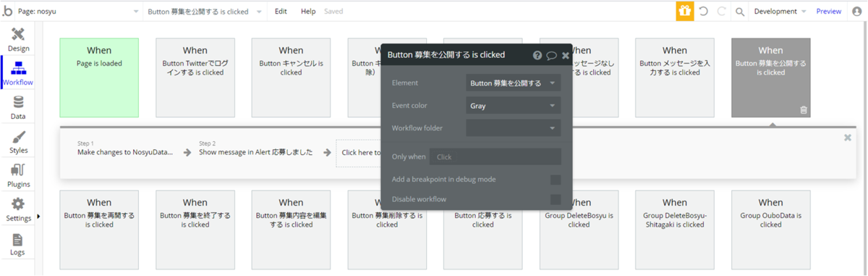
Task: Expand the Settings submenu arrow
Action: click(x=38, y=216)
